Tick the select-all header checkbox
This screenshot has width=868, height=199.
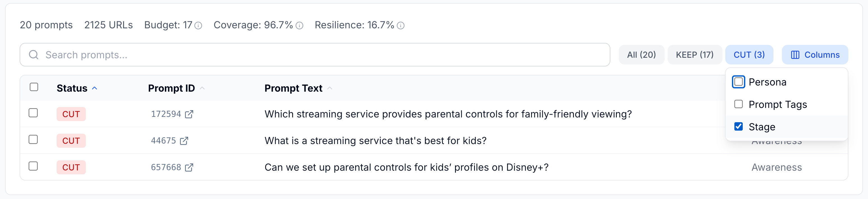click(34, 87)
